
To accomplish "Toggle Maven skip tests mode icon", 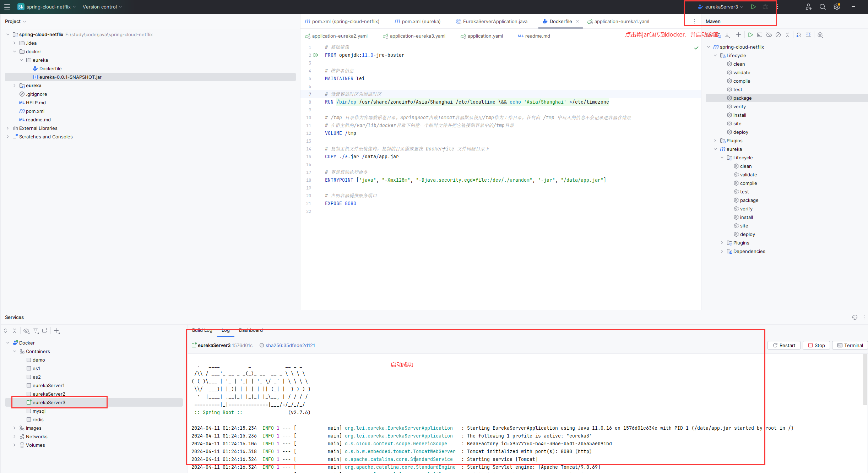I will 778,35.
